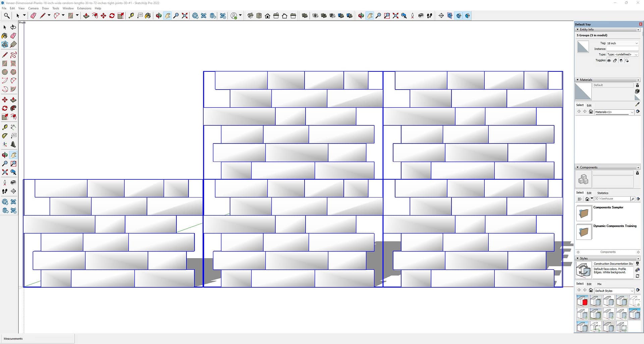Open the Extensions menu
644x344 pixels.
click(84, 8)
